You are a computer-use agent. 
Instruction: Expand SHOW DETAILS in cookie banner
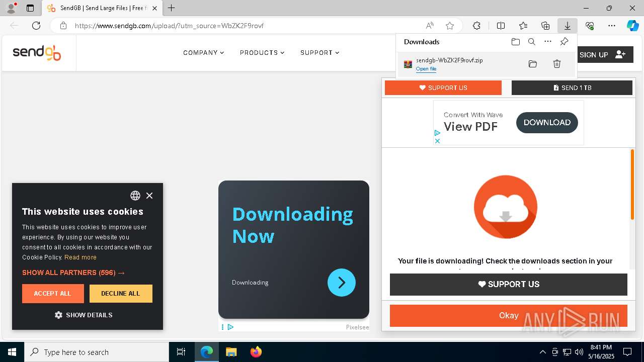tap(84, 315)
